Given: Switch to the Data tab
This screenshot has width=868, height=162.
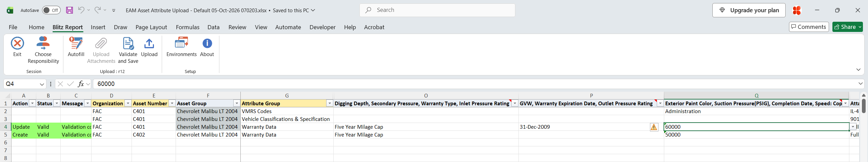Looking at the screenshot, I should click(214, 27).
